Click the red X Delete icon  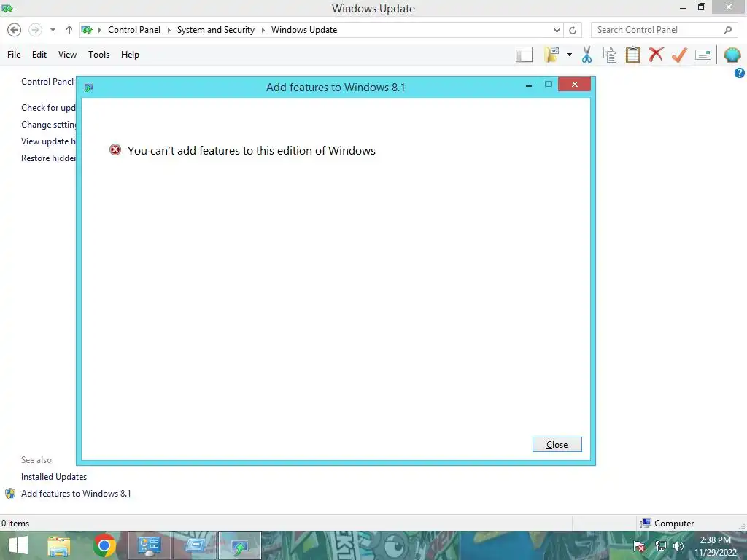656,54
